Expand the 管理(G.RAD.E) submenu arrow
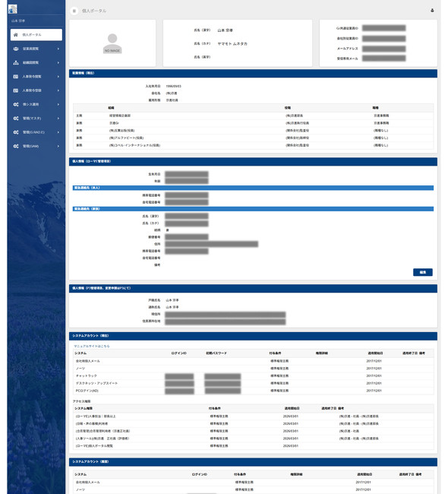This screenshot has width=448, height=494. (x=58, y=132)
